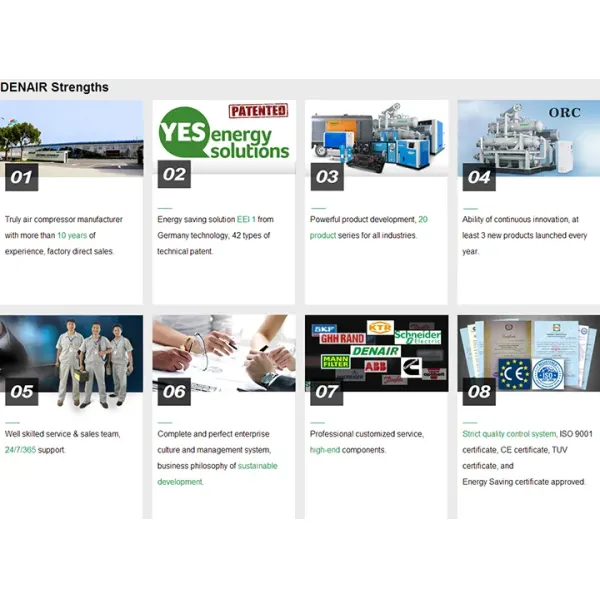This screenshot has height=600, width=600.
Task: Click the DENAIR Strengths heading
Action: pos(55,87)
